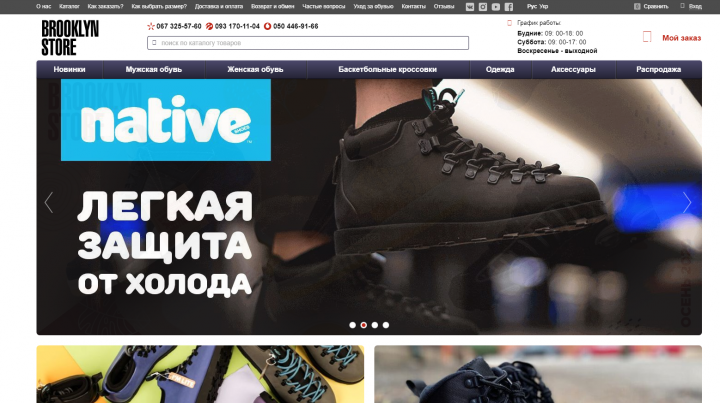The image size is (720, 403).
Task: Select the first slider dot
Action: pyautogui.click(x=352, y=325)
